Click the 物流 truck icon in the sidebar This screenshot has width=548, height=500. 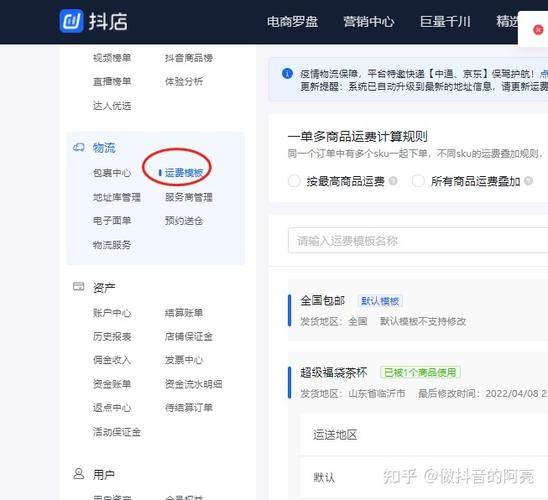click(x=79, y=147)
